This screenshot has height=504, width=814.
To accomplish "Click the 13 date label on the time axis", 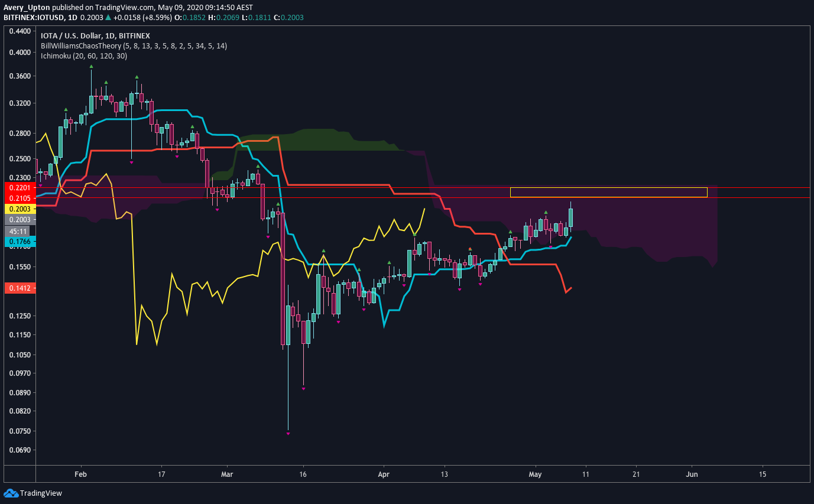I will [x=445, y=474].
